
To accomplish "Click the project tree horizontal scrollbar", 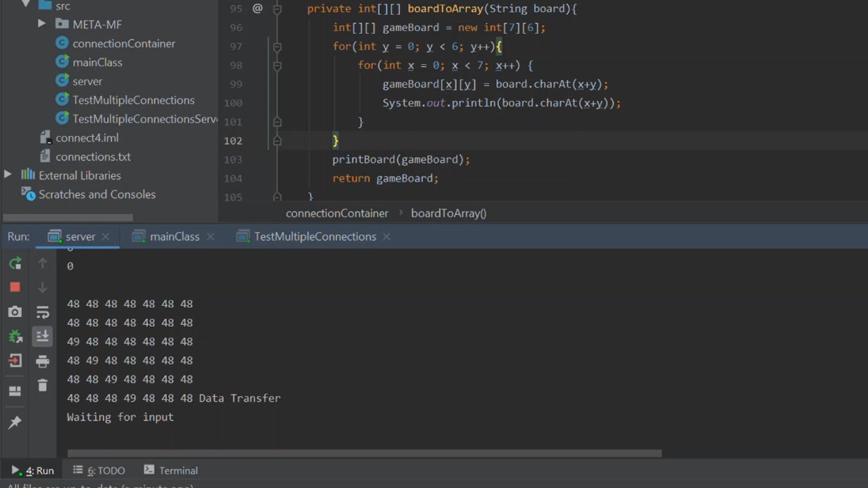I will coord(67,218).
